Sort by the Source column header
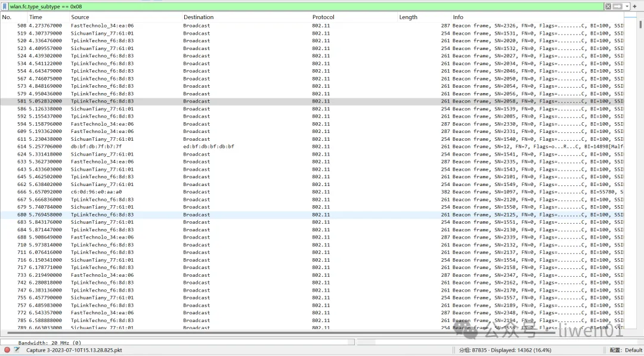Viewport: 644px width, 356px height. [x=125, y=17]
